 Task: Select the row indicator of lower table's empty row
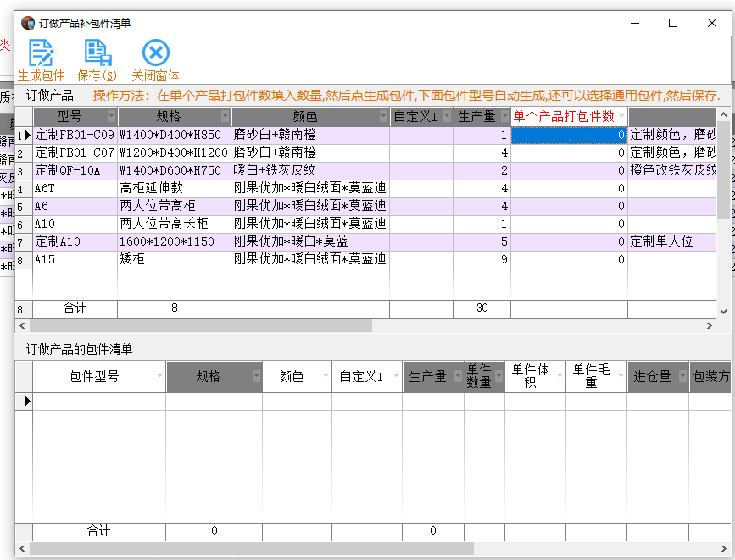24,402
